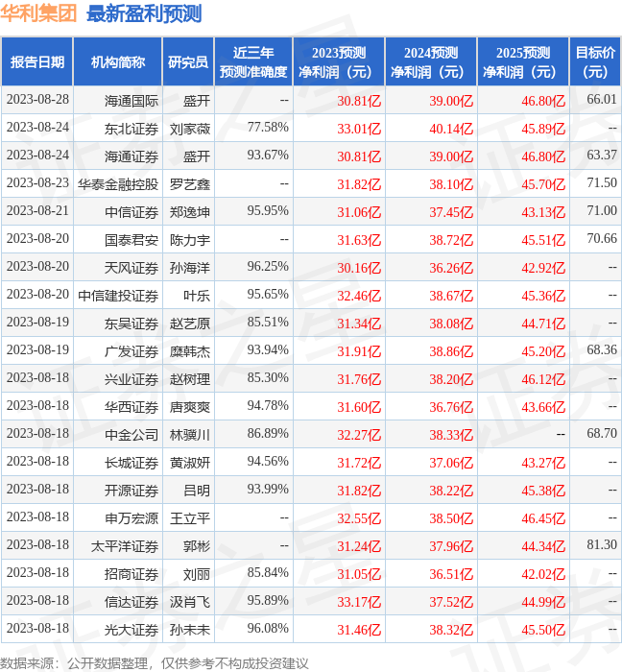Click analyst name 刘家薇

pos(190,129)
